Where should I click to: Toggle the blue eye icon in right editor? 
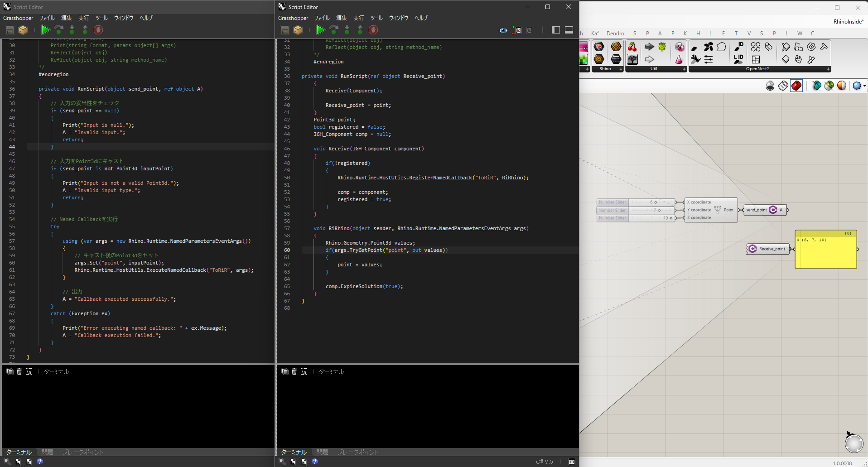point(503,30)
